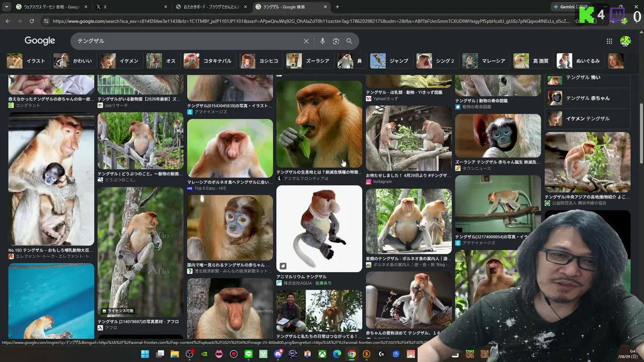Open Microsoft Edge from the taskbar
The width and height of the screenshot is (644, 362).
pos(337,354)
